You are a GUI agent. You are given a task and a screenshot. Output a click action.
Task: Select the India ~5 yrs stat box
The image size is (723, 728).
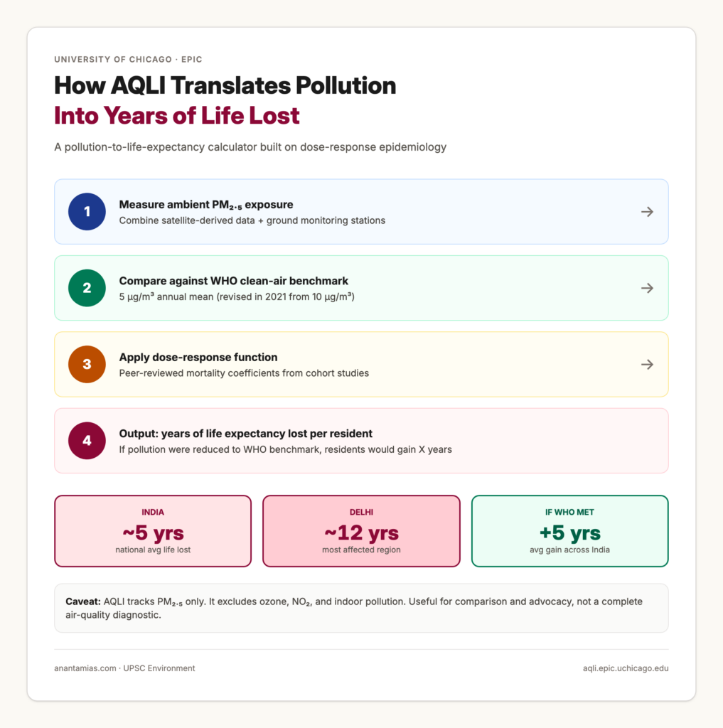[153, 530]
